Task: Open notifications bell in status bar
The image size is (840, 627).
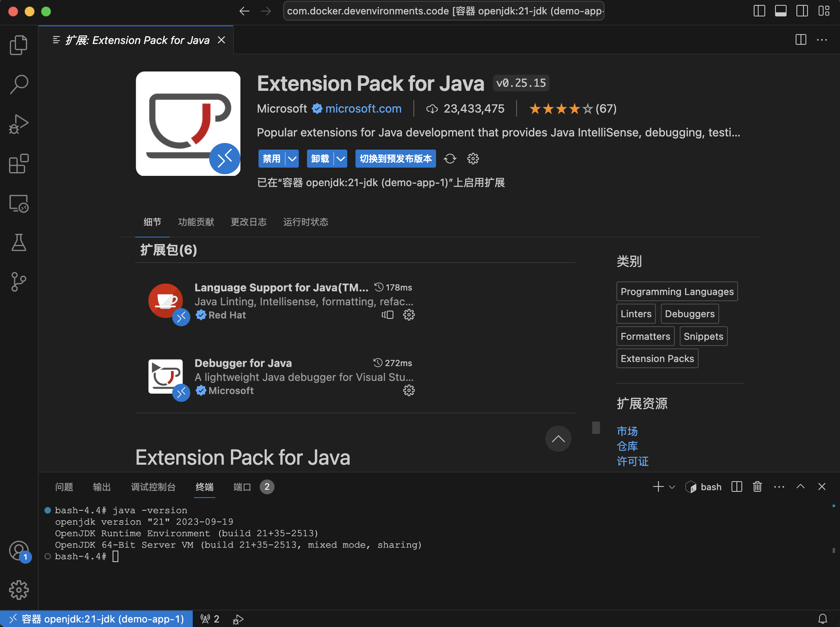Action: 823,619
